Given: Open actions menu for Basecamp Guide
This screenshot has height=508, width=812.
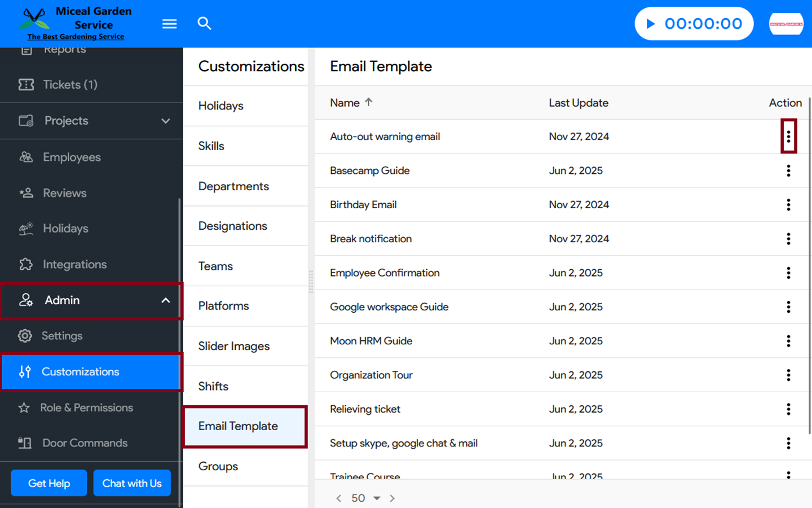Looking at the screenshot, I should 788,170.
